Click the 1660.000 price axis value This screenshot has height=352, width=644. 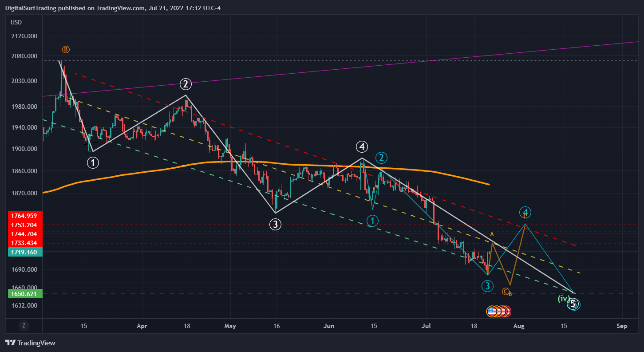(x=24, y=287)
